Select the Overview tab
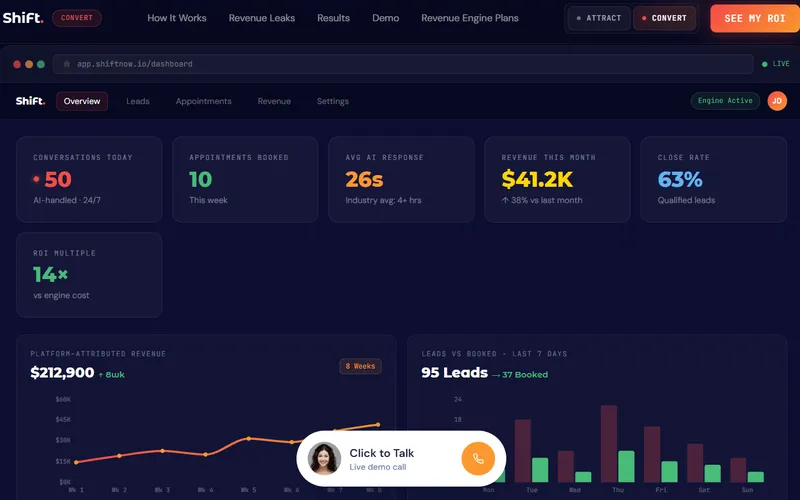 [x=82, y=101]
